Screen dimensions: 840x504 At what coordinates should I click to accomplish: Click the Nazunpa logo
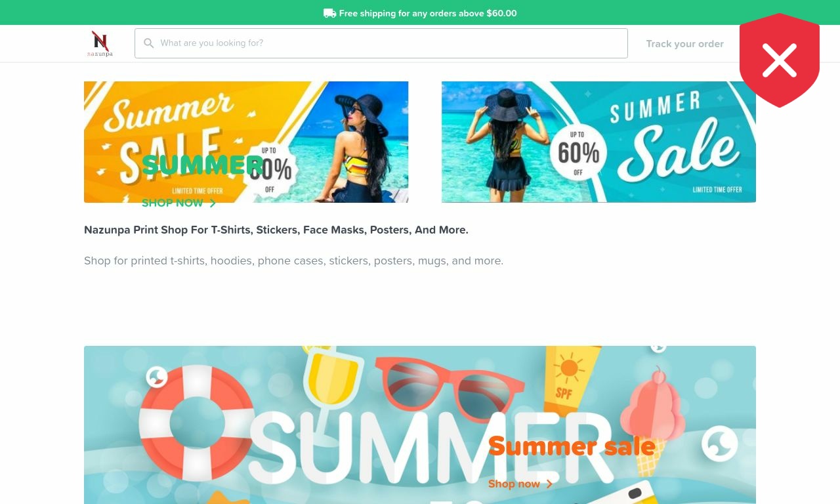[x=100, y=43]
